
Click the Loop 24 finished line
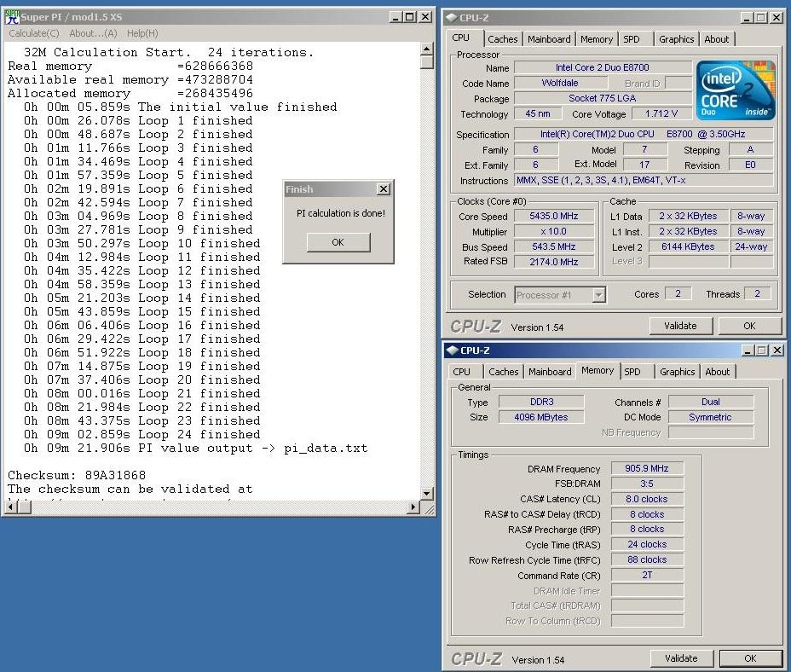tap(141, 434)
